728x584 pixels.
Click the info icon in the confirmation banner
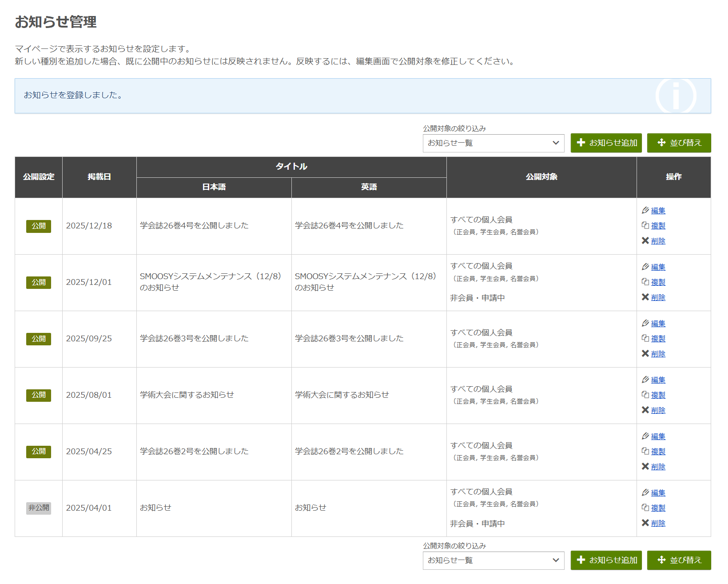coord(676,96)
